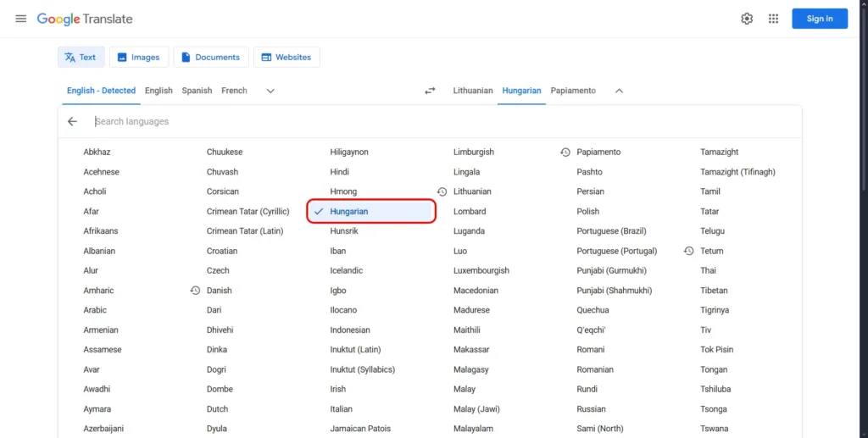Choose Hindi from the language list

click(339, 172)
